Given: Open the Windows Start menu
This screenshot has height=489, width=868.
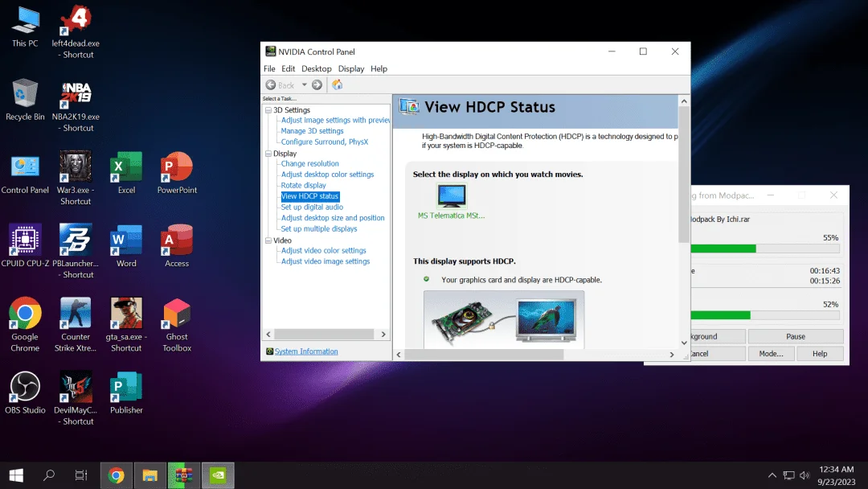Looking at the screenshot, I should 16,475.
